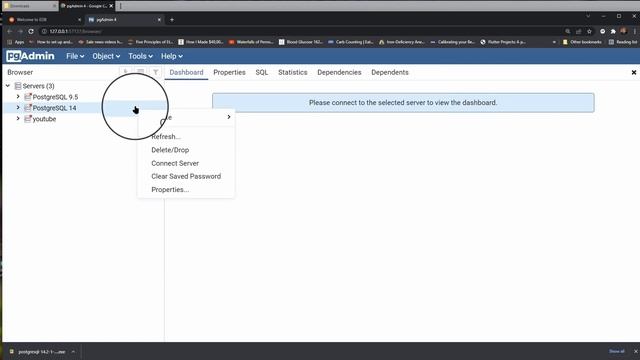Screen dimensions: 640x360
Task: Switch to the SQL tab
Action: click(262, 72)
